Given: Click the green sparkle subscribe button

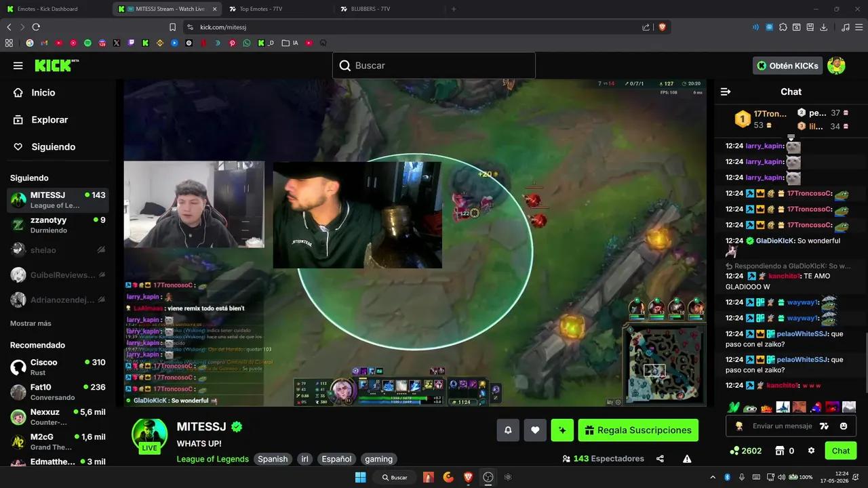Looking at the screenshot, I should click(562, 430).
